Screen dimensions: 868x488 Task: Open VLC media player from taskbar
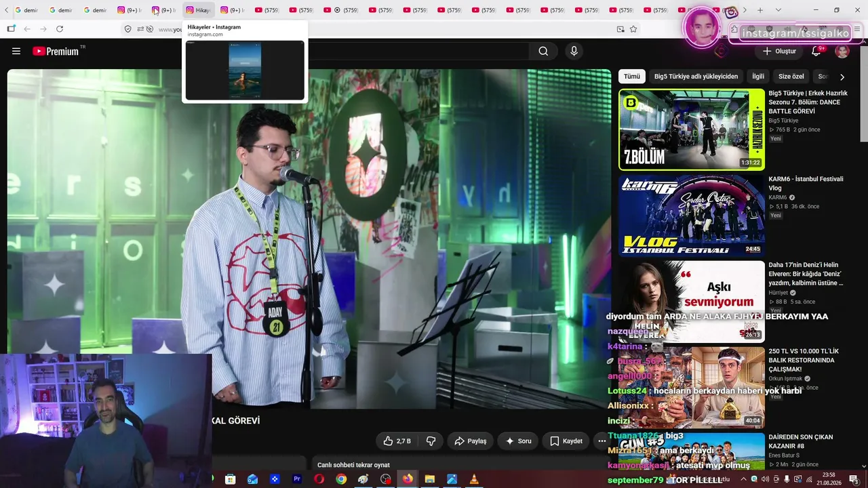pyautogui.click(x=474, y=479)
